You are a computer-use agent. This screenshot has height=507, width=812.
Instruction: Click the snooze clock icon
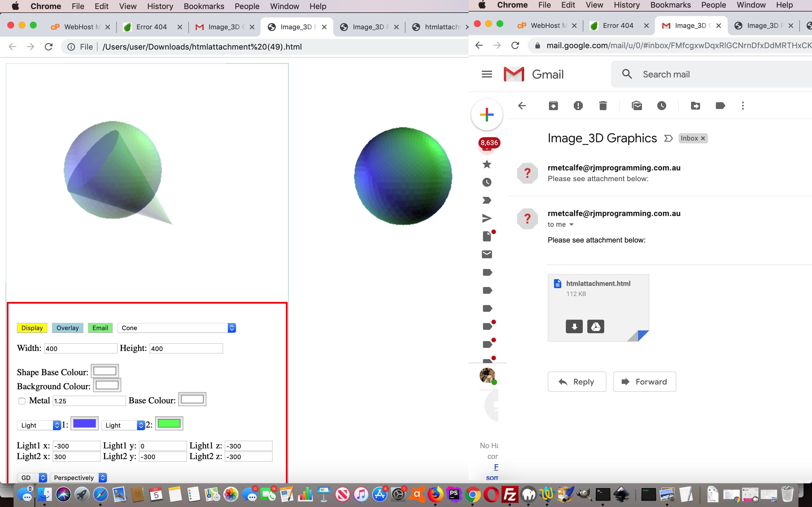point(661,106)
